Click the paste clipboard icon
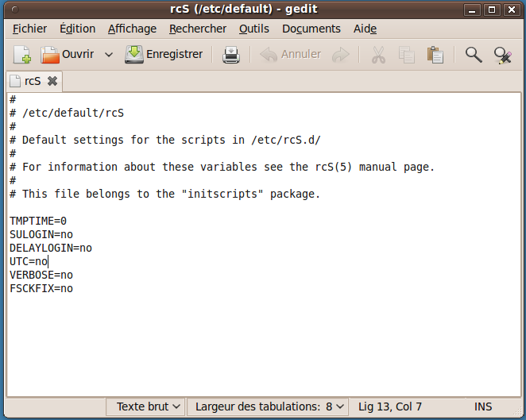The width and height of the screenshot is (526, 420). [x=435, y=55]
